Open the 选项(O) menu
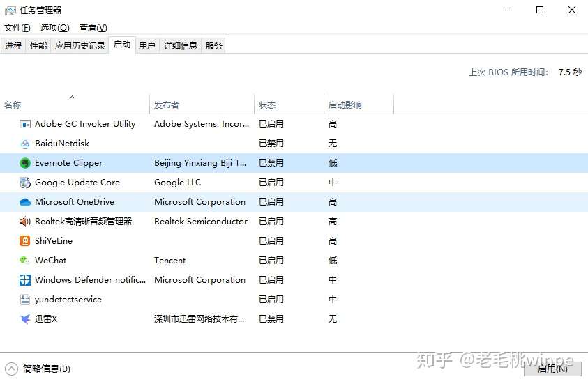 click(54, 28)
